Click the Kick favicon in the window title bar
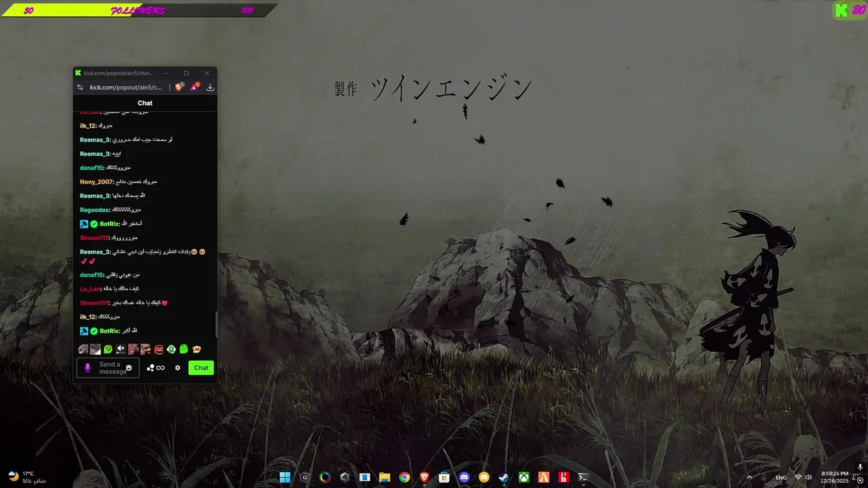Viewport: 868px width, 488px height. click(x=78, y=73)
